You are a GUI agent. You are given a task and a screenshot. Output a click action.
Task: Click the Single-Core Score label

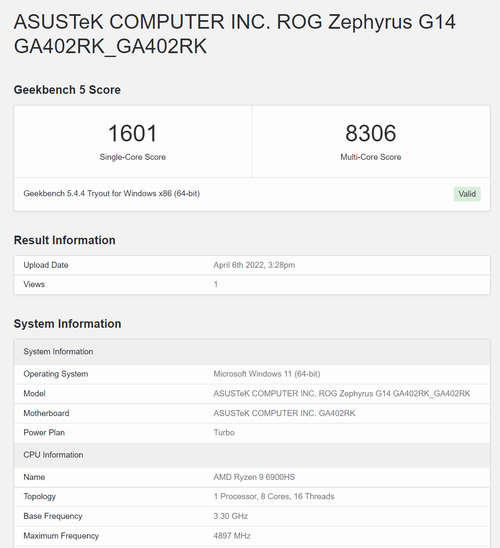132,157
